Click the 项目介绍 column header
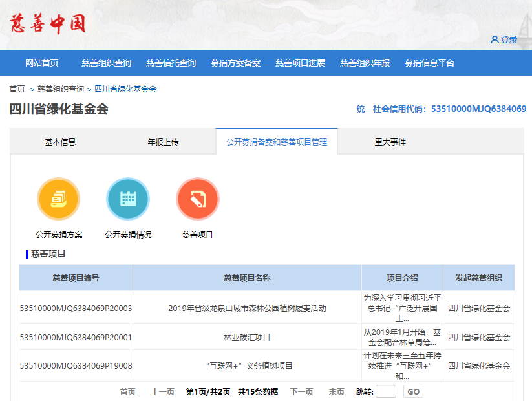 point(402,277)
